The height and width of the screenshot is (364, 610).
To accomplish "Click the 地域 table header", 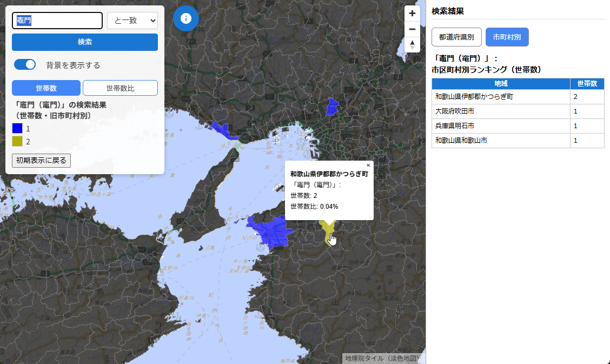I will tap(501, 84).
